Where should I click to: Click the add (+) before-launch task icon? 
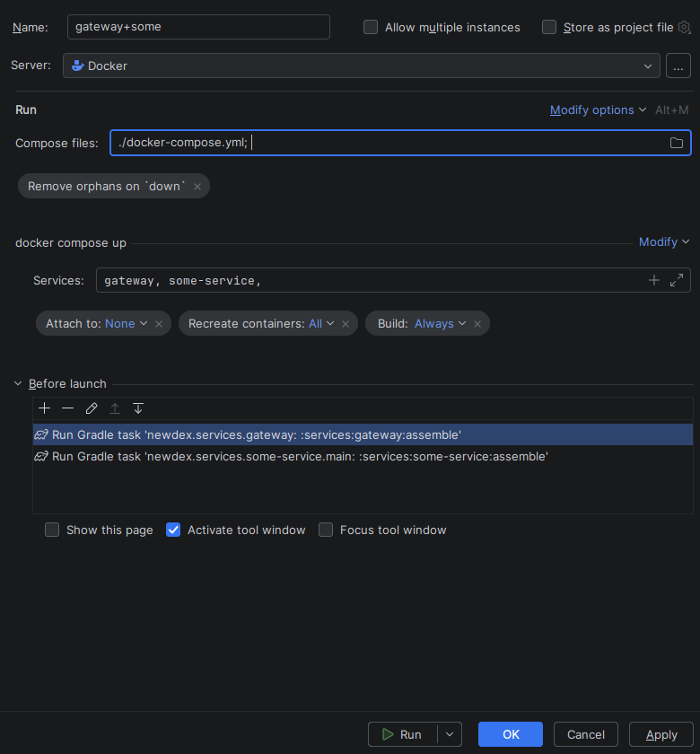click(45, 408)
